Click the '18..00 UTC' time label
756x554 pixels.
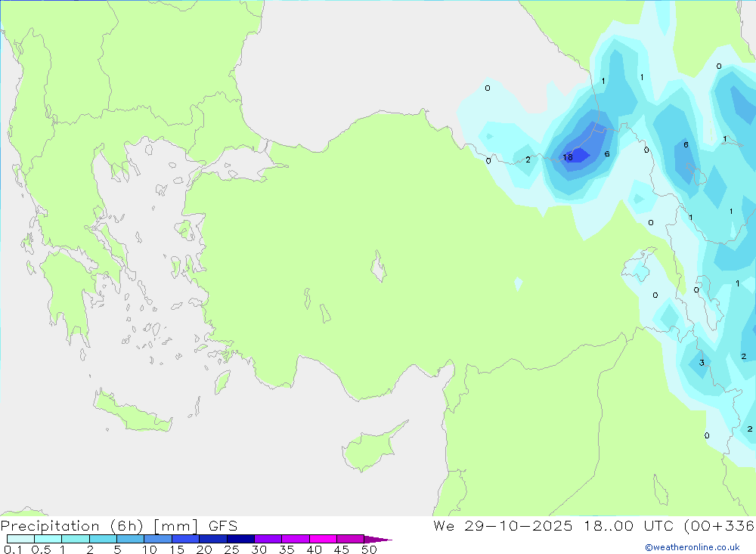[x=629, y=526]
